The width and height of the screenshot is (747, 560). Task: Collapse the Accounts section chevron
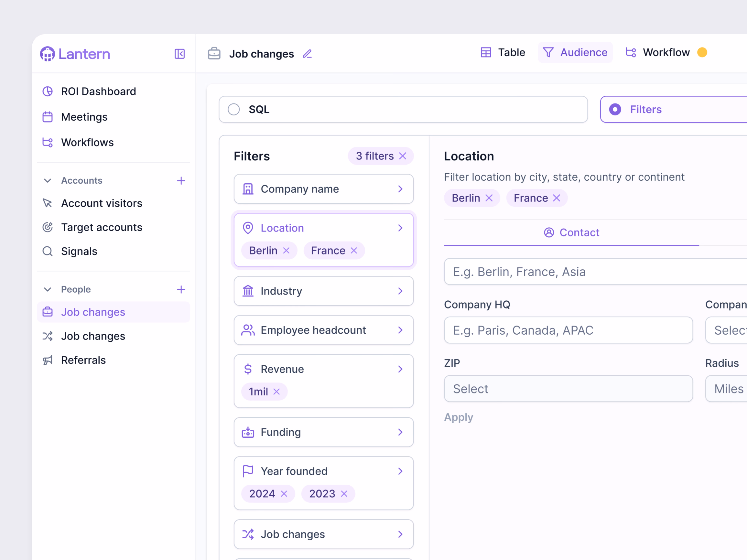coord(47,181)
